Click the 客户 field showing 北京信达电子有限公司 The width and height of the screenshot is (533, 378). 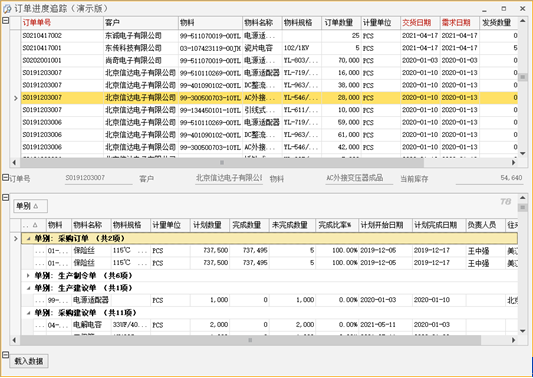[229, 178]
